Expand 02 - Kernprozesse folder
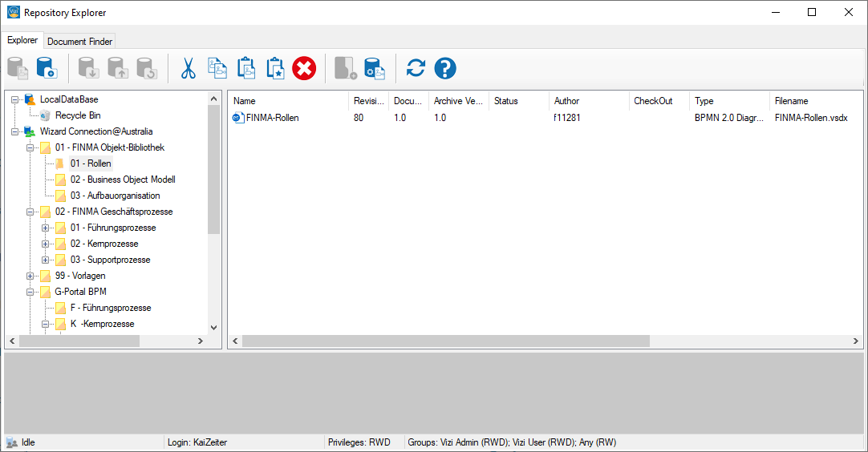The height and width of the screenshot is (452, 868). pos(46,244)
